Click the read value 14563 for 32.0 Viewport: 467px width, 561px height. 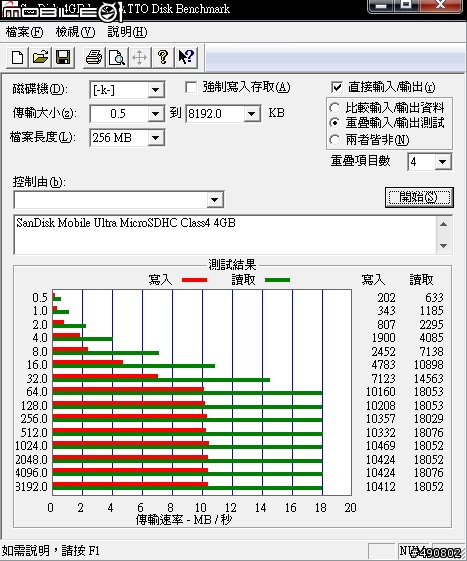coord(428,379)
